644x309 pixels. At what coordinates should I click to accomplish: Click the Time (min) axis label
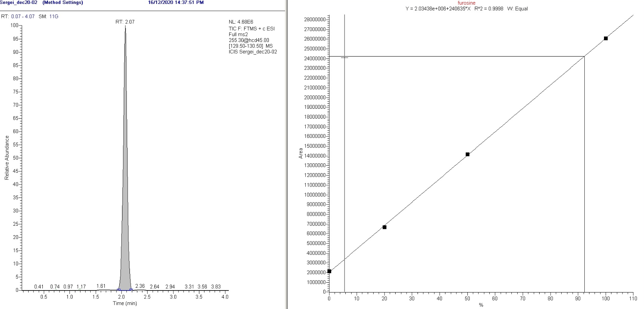[x=125, y=303]
